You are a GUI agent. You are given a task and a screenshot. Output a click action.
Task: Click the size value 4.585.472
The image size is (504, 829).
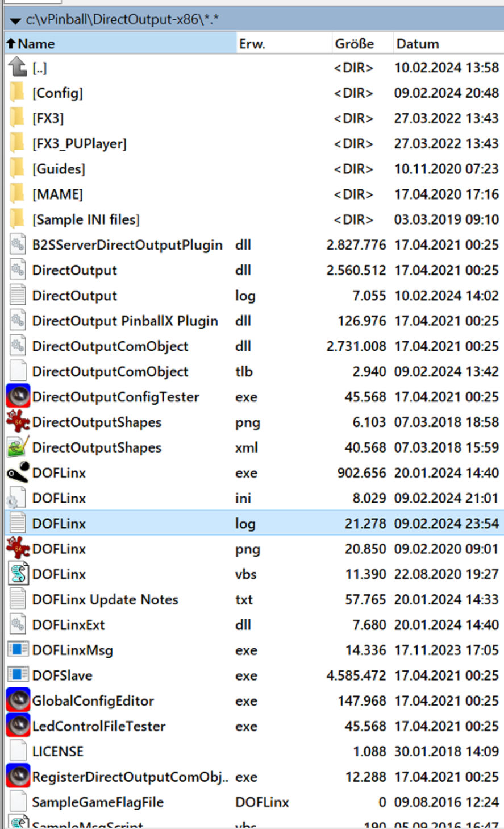pyautogui.click(x=356, y=675)
